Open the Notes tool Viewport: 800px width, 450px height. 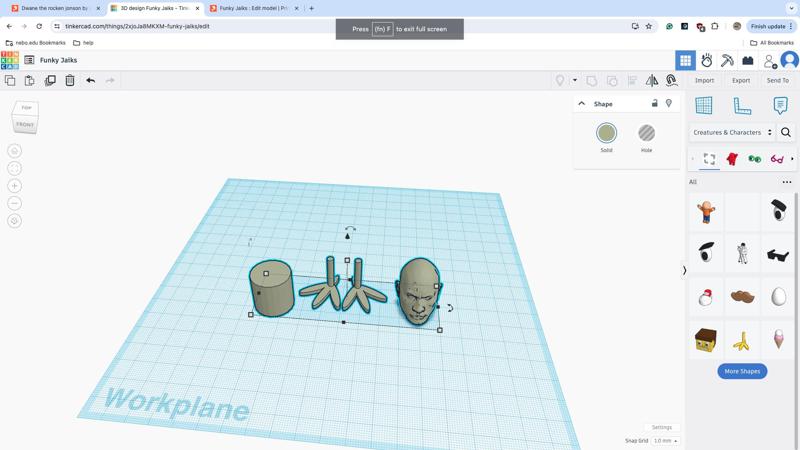(x=780, y=105)
